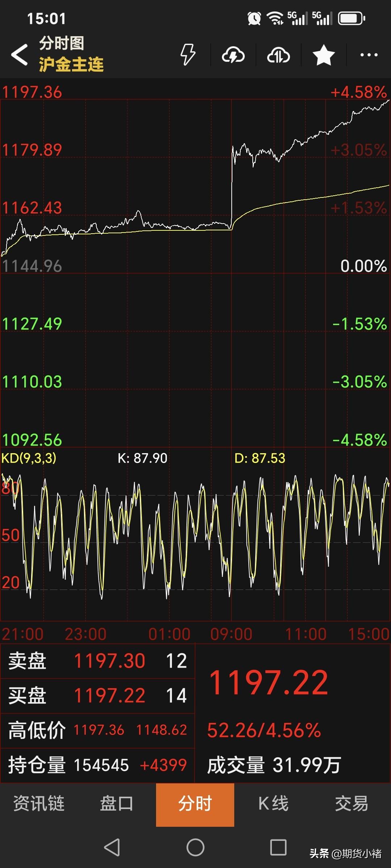Tap the high price 1197.36 in 高低价 row
Viewport: 391px width, 868px height.
pos(99,730)
